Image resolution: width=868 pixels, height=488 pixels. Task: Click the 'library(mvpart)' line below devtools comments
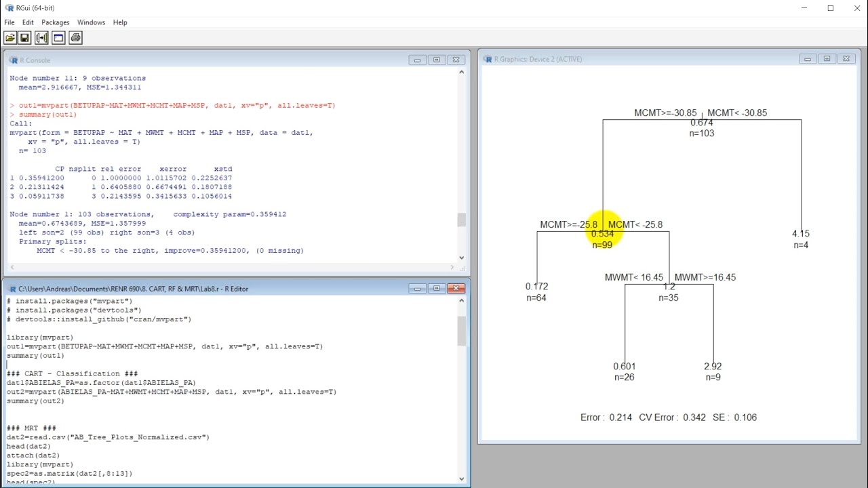(40, 338)
